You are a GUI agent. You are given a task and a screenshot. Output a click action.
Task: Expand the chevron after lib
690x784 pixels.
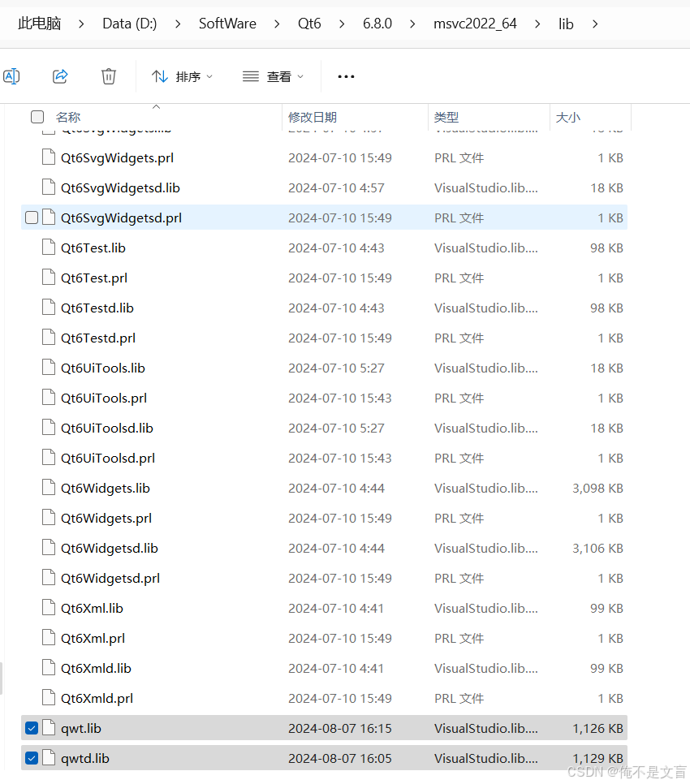(x=595, y=24)
